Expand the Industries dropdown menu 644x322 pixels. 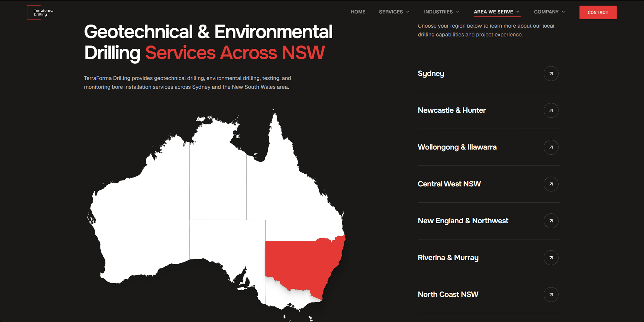[x=442, y=12]
